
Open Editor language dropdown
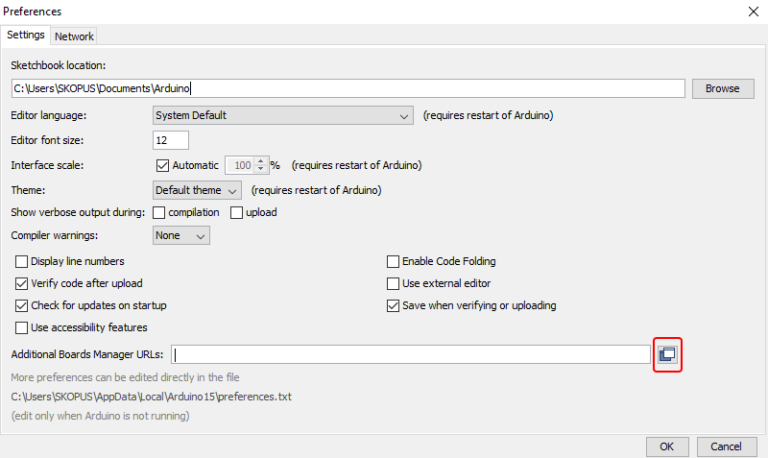pos(282,116)
